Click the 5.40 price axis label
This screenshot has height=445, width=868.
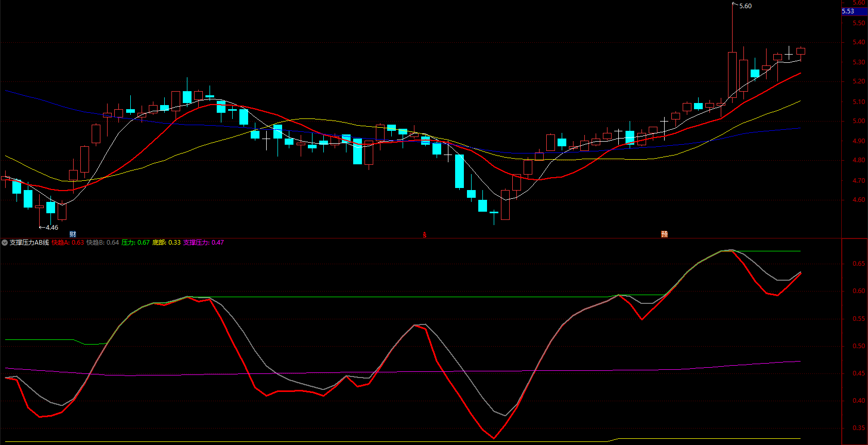tap(859, 42)
